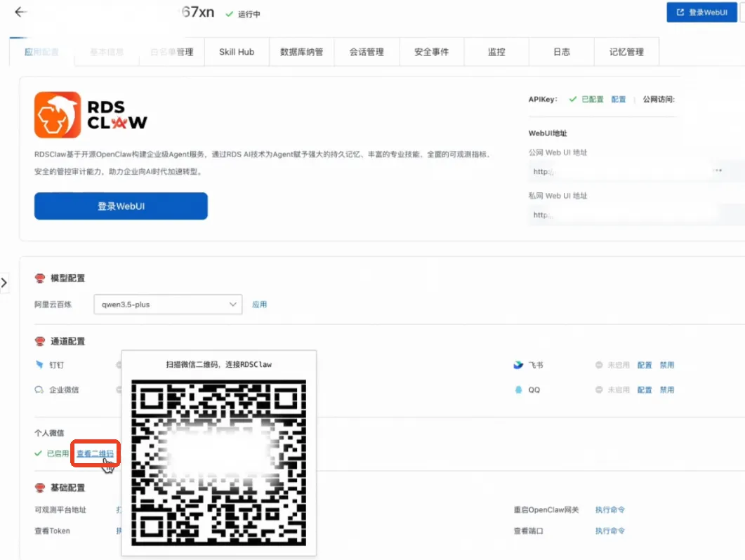The image size is (745, 560).
Task: Click the external-link icon in top 登录WebUI button
Action: (x=680, y=13)
